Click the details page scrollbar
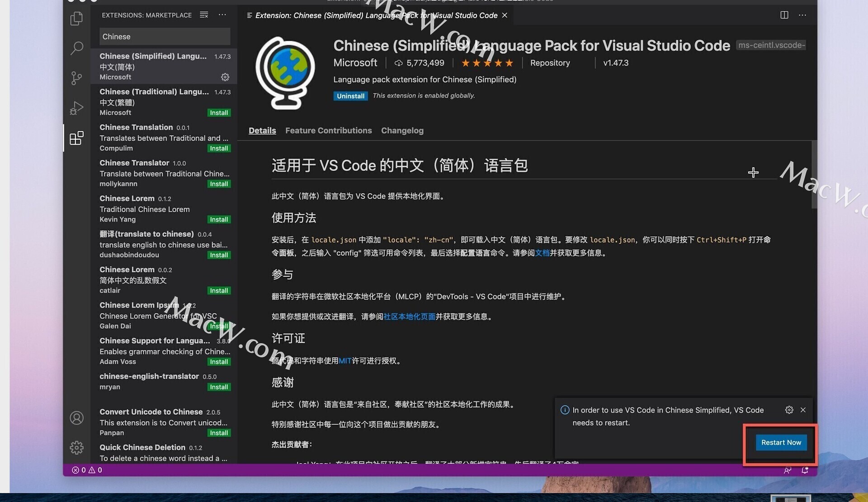 tap(814, 175)
